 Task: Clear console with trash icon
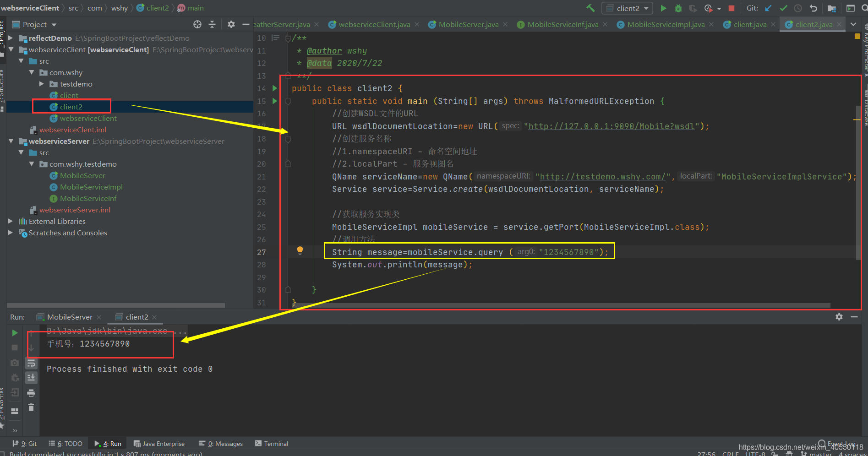[x=31, y=407]
